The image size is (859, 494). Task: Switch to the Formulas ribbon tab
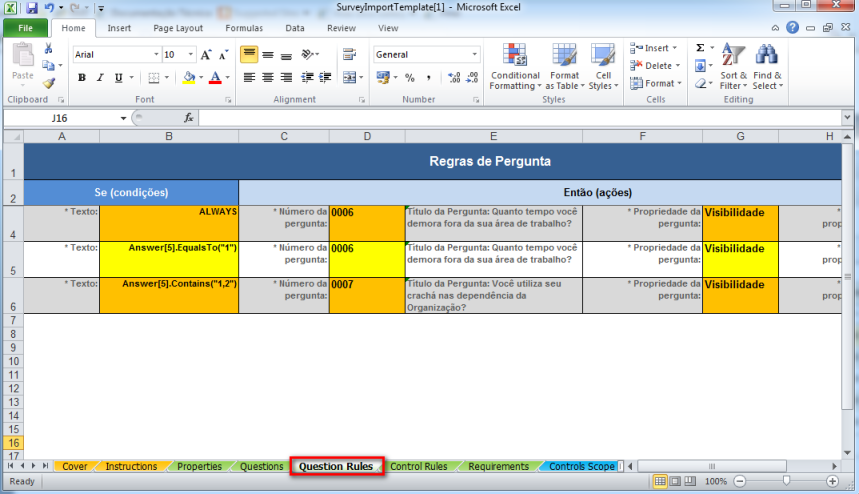pos(244,28)
